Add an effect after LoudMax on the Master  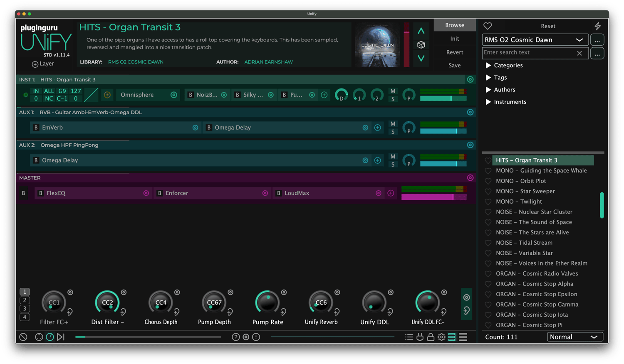click(x=391, y=193)
